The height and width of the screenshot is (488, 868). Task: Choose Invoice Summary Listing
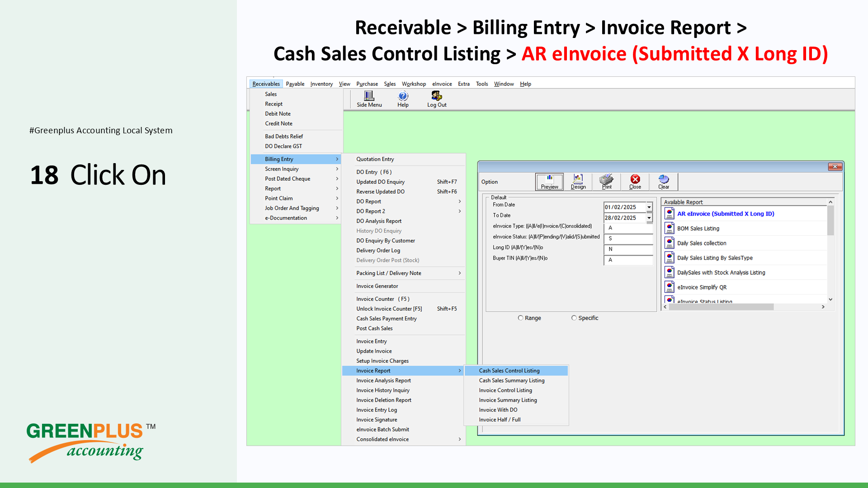pos(516,400)
